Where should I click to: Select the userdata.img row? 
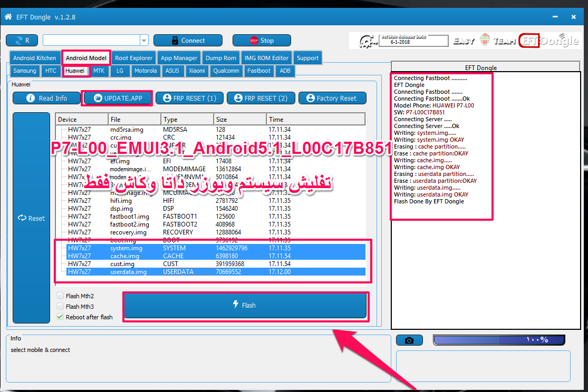click(216, 272)
